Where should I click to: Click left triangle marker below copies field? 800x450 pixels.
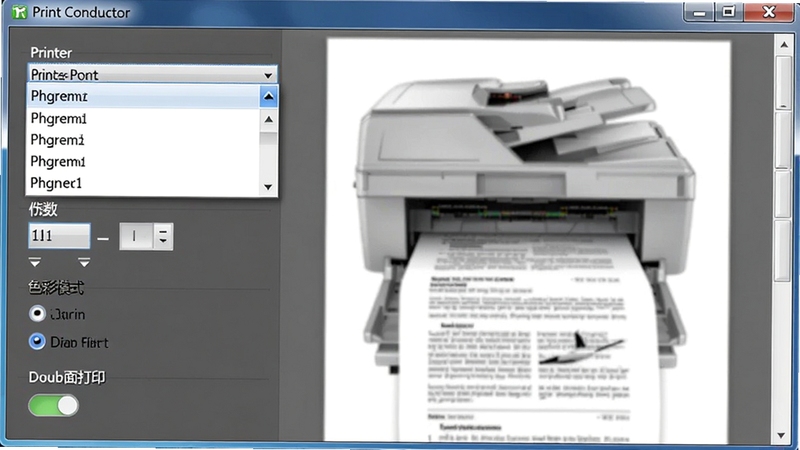[35, 262]
